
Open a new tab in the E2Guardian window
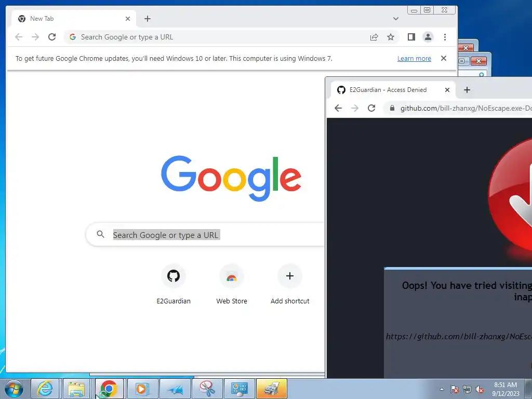467,90
